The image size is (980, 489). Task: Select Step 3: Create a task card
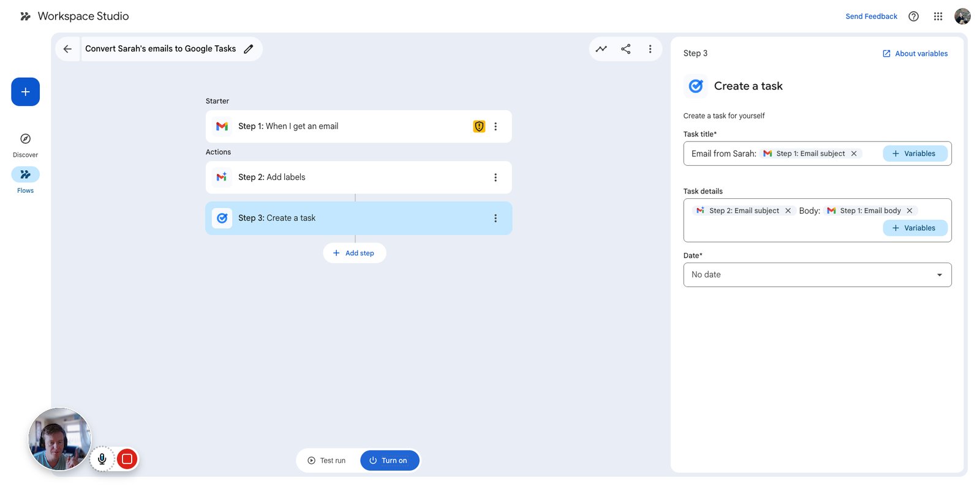[x=358, y=218]
